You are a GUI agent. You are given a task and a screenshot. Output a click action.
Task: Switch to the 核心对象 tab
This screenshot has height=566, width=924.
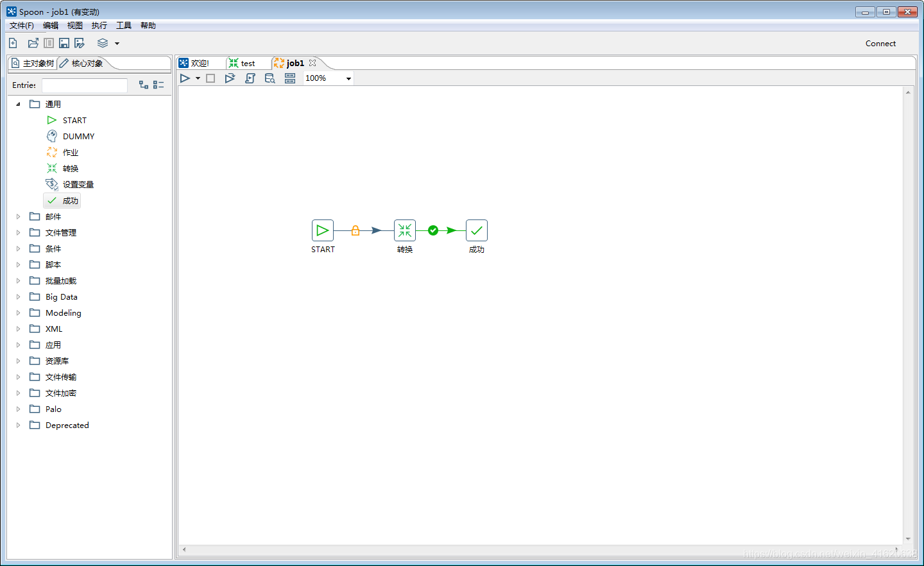pos(81,63)
